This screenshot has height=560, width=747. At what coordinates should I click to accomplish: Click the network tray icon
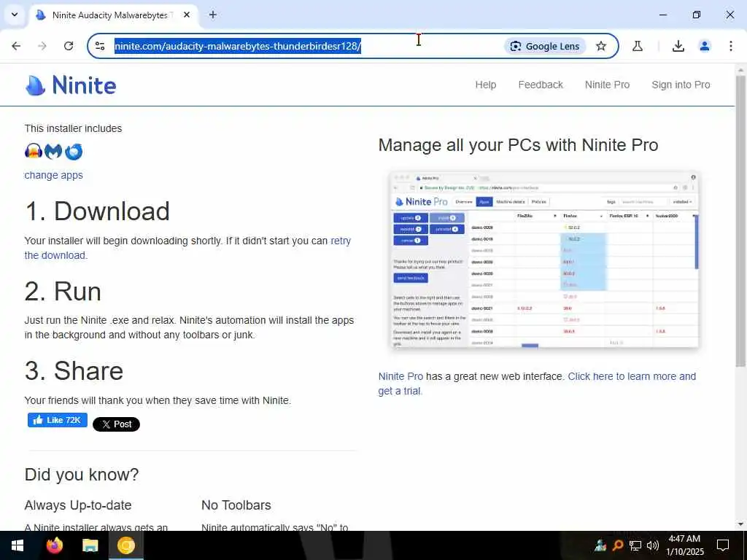(635, 545)
